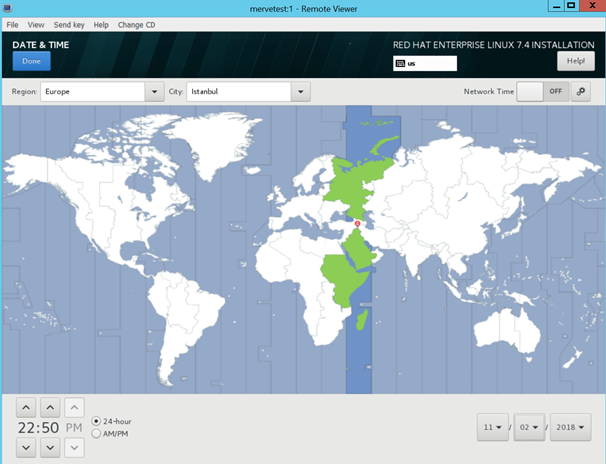Click the Region field showing Europe
This screenshot has height=464, width=606.
[x=93, y=92]
